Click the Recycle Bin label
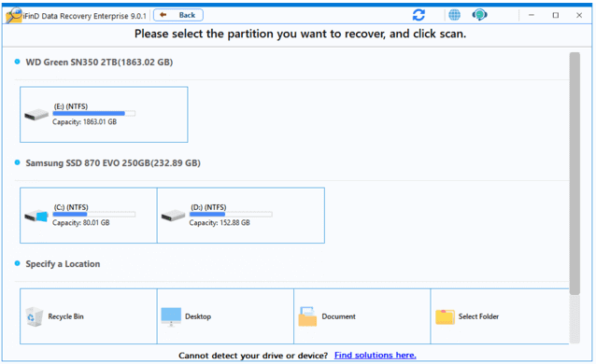Image resolution: width=596 pixels, height=364 pixels. coord(65,316)
